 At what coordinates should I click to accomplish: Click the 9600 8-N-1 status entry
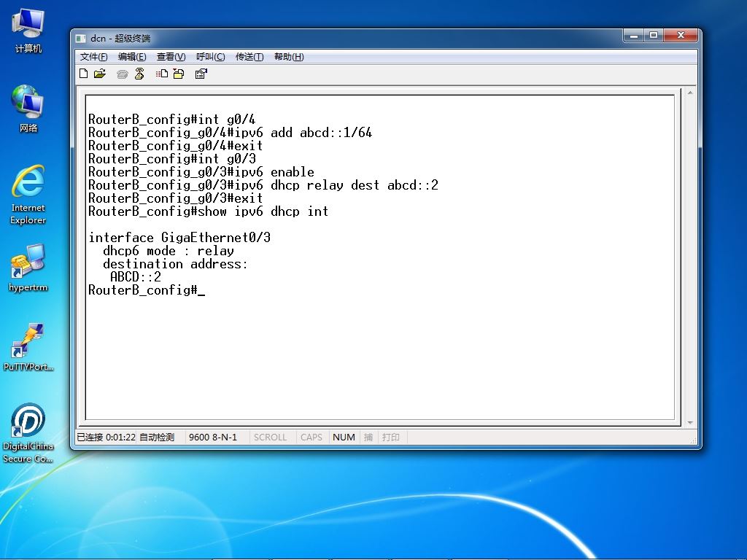click(x=213, y=437)
